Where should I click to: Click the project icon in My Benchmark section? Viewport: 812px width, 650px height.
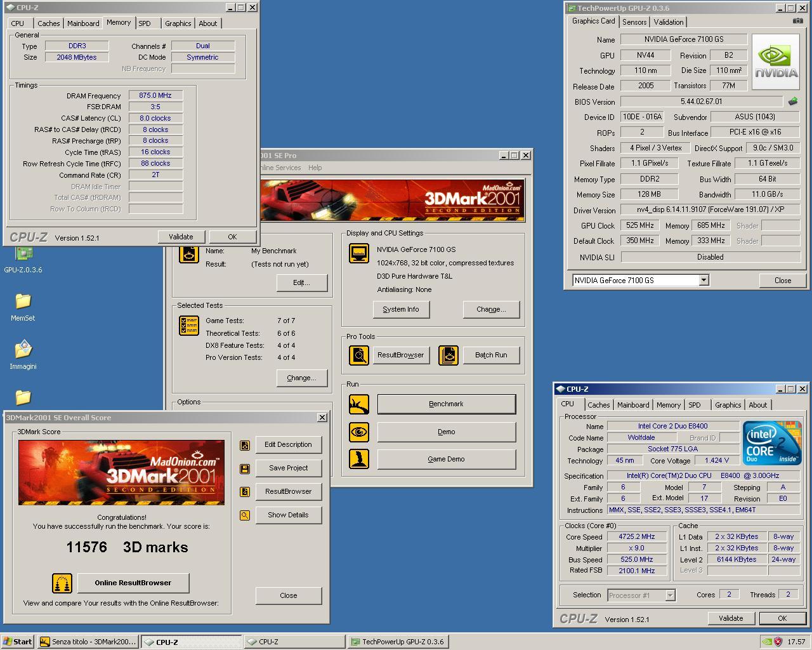click(189, 253)
